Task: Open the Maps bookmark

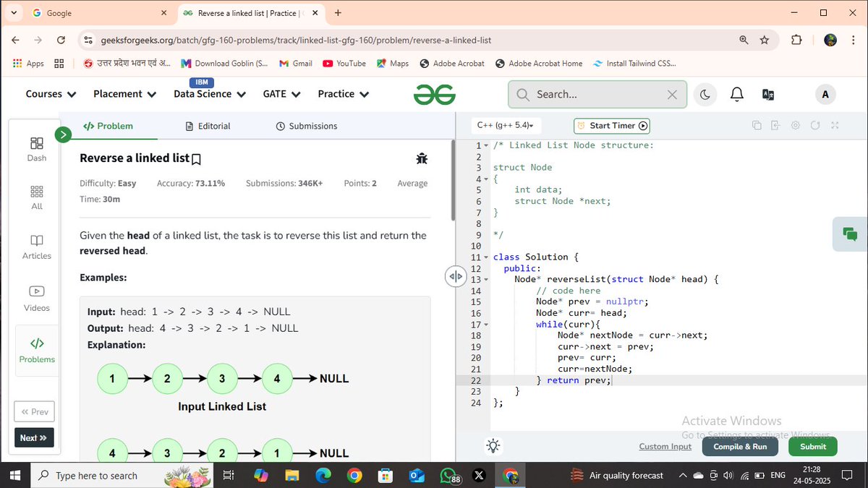Action: pyautogui.click(x=393, y=64)
